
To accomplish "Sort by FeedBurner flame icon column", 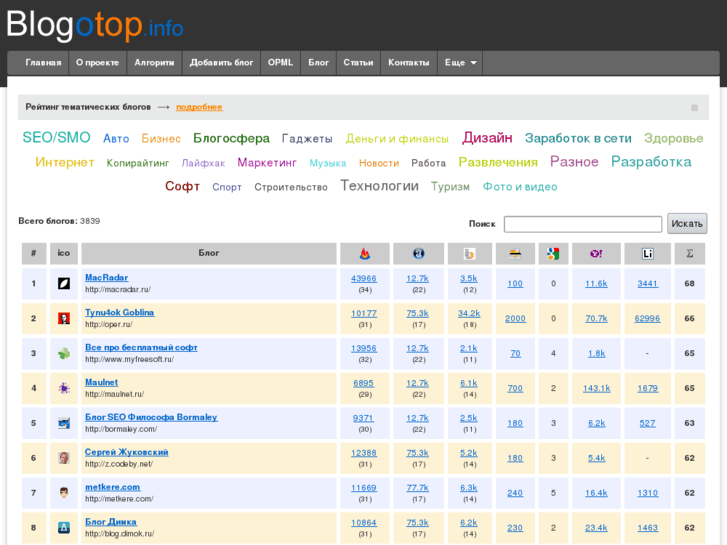I will pos(365,253).
